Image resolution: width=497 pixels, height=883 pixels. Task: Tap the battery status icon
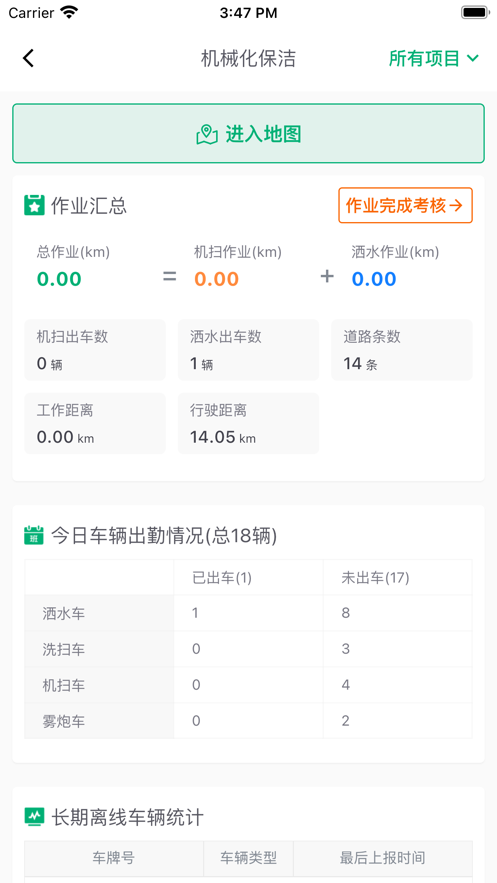pyautogui.click(x=474, y=12)
